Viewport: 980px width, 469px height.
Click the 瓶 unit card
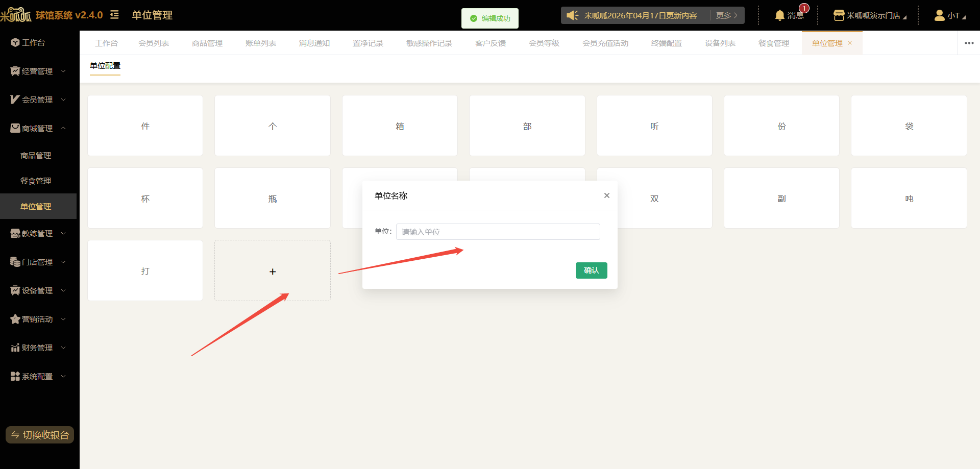click(x=273, y=198)
